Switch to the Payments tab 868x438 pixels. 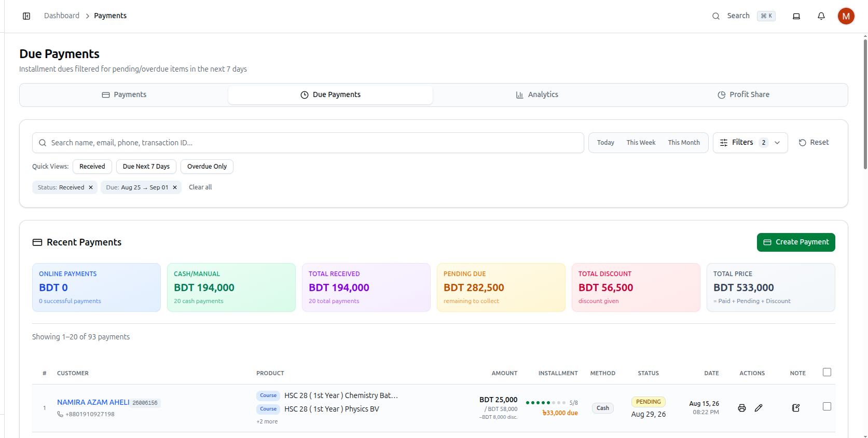(124, 94)
